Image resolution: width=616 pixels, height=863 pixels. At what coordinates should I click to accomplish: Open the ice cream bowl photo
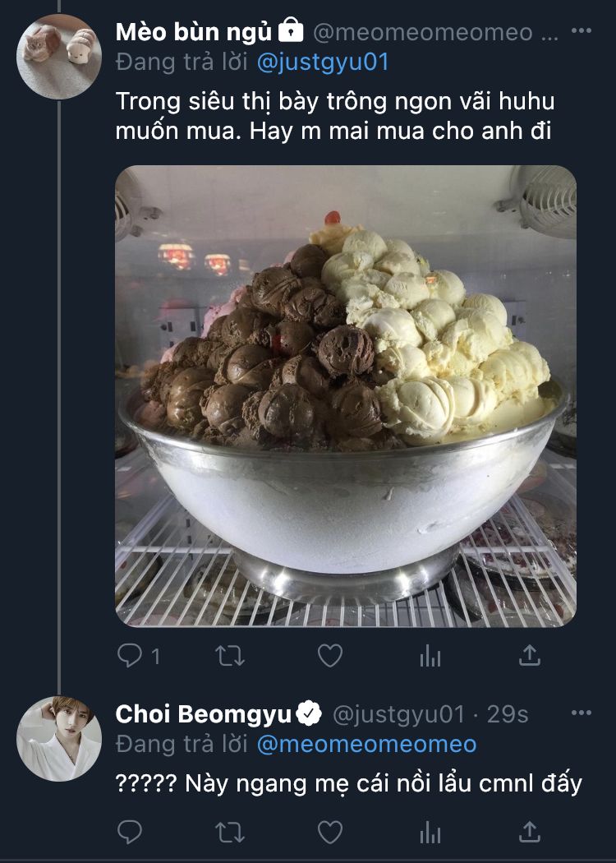pos(346,396)
